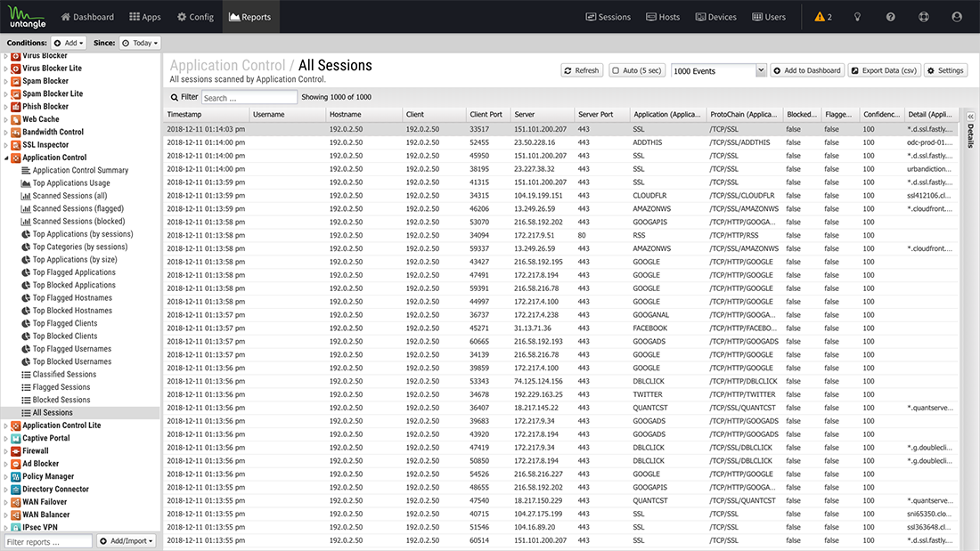Click the WAN Failover app icon
The width and height of the screenshot is (980, 551).
click(16, 502)
